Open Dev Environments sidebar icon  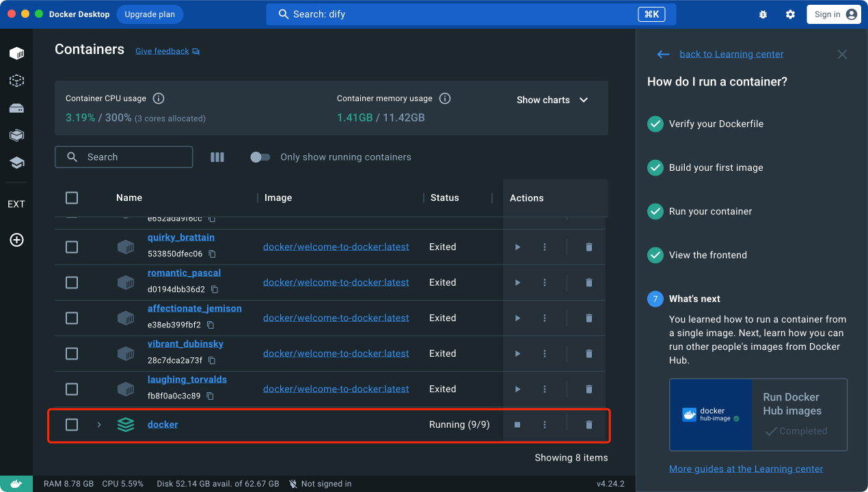click(x=16, y=135)
